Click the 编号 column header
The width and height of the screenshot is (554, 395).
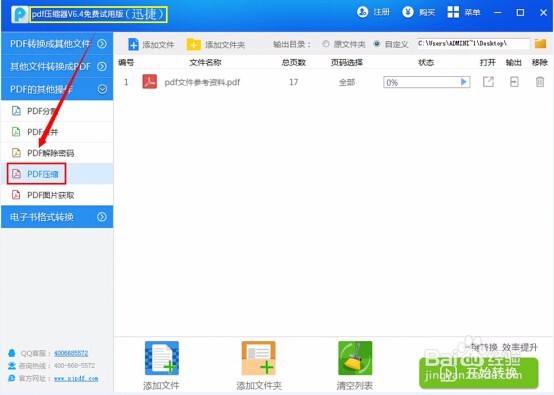(x=126, y=63)
